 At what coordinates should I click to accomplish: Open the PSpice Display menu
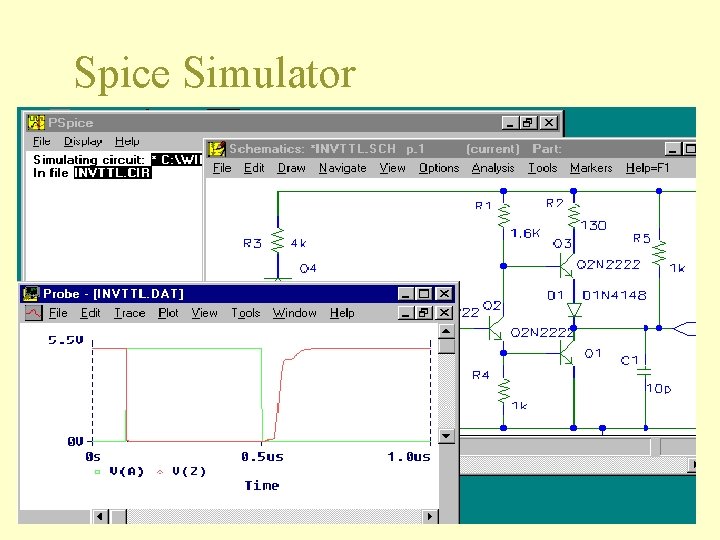(x=83, y=141)
